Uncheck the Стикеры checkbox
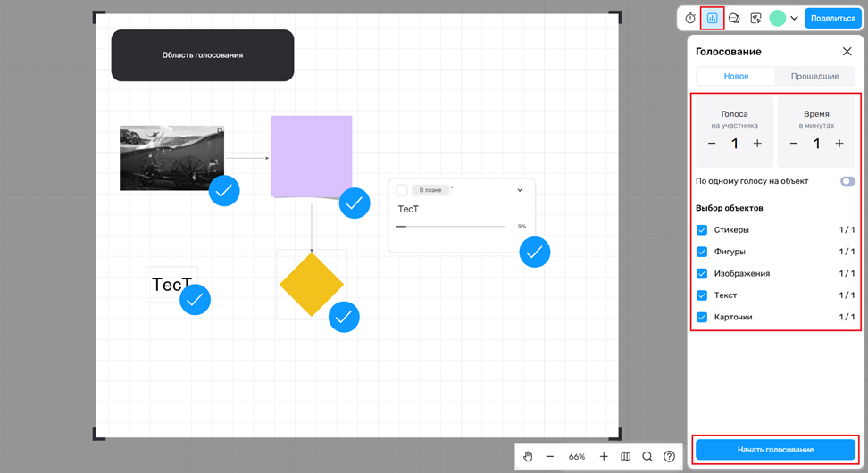Viewport: 868px width, 473px height. (x=702, y=230)
